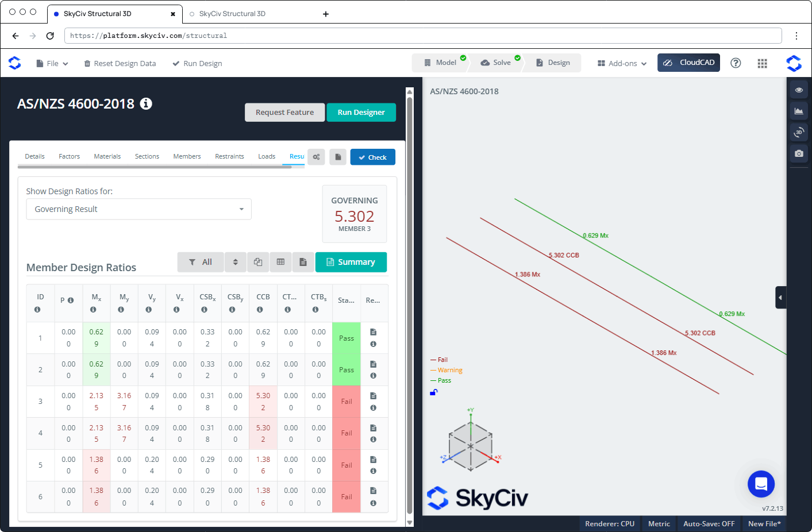Go to the Model stage

440,63
